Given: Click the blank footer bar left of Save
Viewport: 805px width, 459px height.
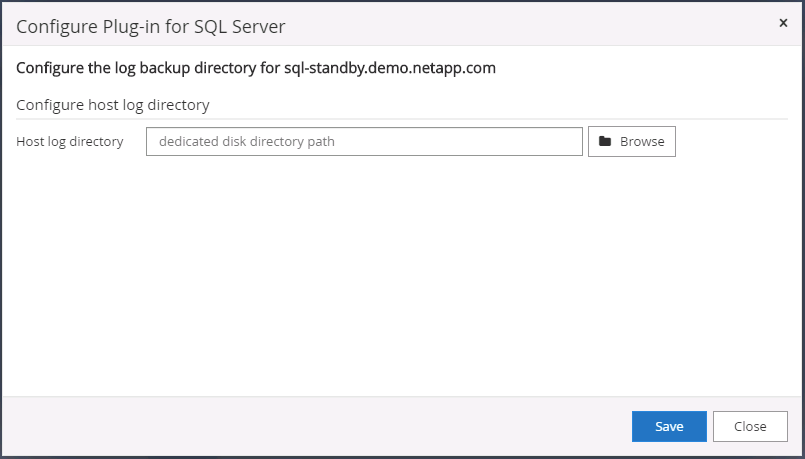Looking at the screenshot, I should click(300, 426).
